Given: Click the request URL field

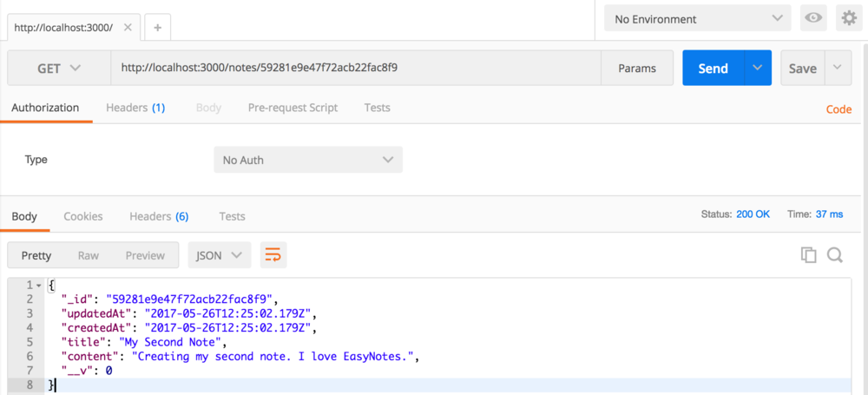Looking at the screenshot, I should coord(356,68).
